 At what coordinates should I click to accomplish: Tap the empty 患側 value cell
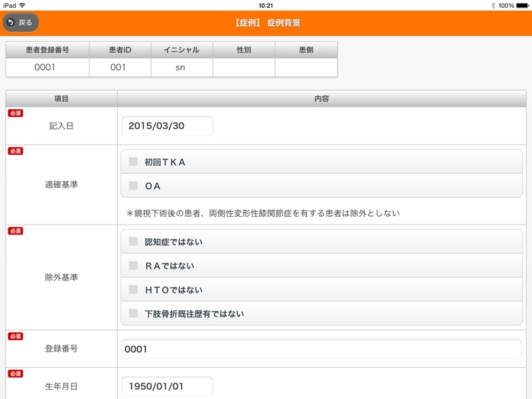tap(306, 67)
